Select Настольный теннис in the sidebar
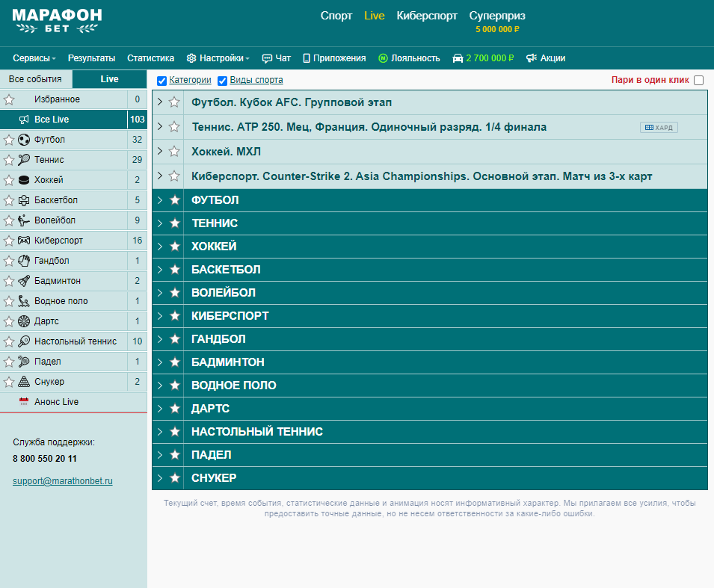 pyautogui.click(x=73, y=341)
